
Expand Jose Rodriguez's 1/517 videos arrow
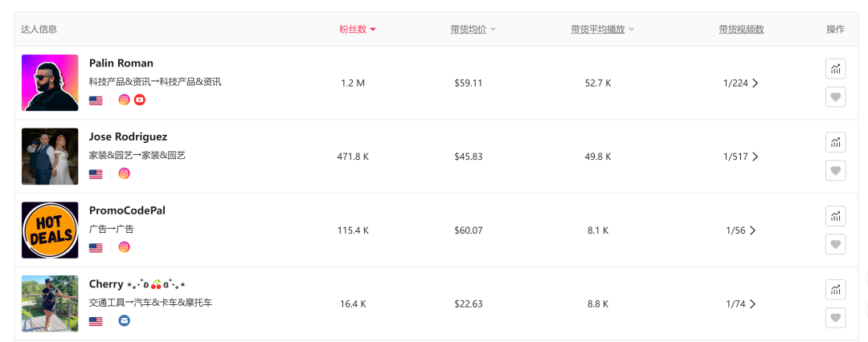pyautogui.click(x=755, y=157)
